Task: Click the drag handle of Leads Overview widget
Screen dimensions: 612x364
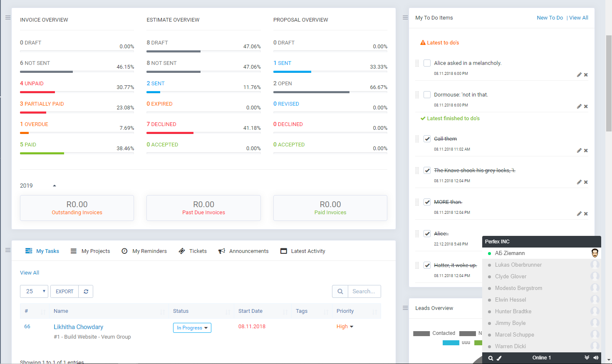Action: tap(405, 308)
